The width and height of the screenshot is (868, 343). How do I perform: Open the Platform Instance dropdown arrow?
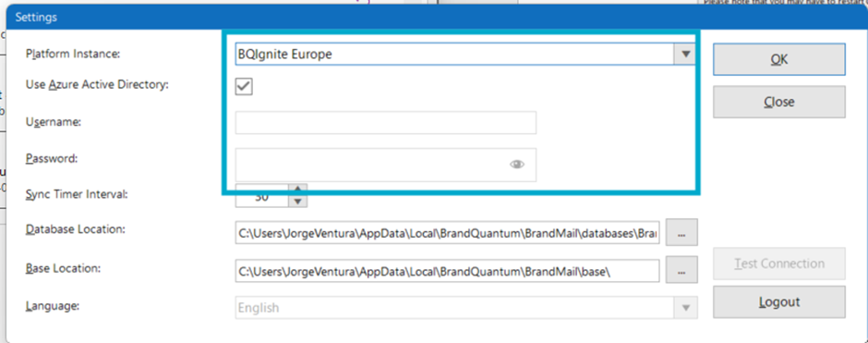(x=685, y=55)
